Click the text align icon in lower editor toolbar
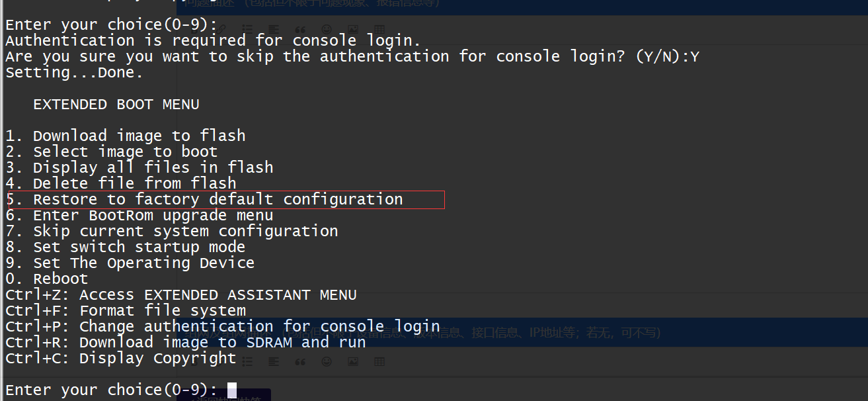Viewport: 868px width, 401px height. coord(274,361)
